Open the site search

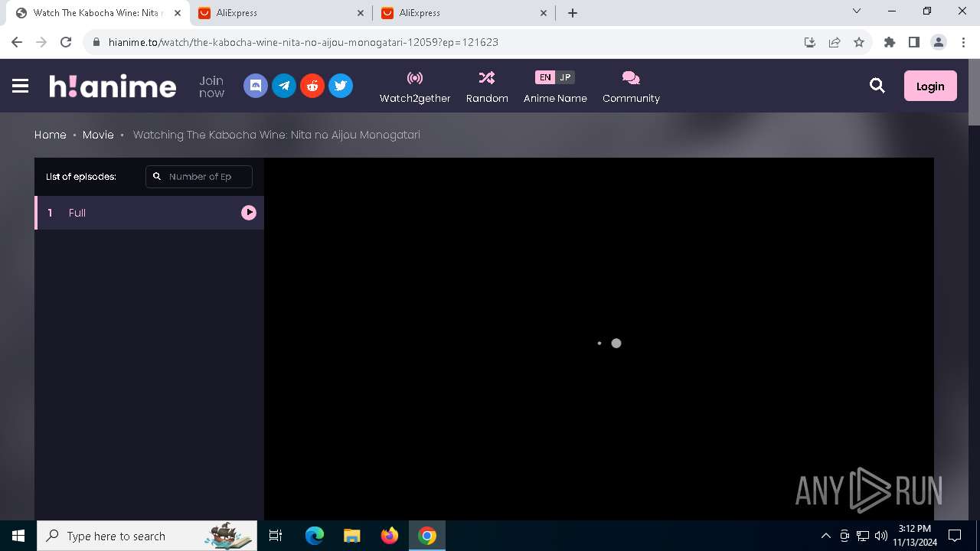pos(877,86)
